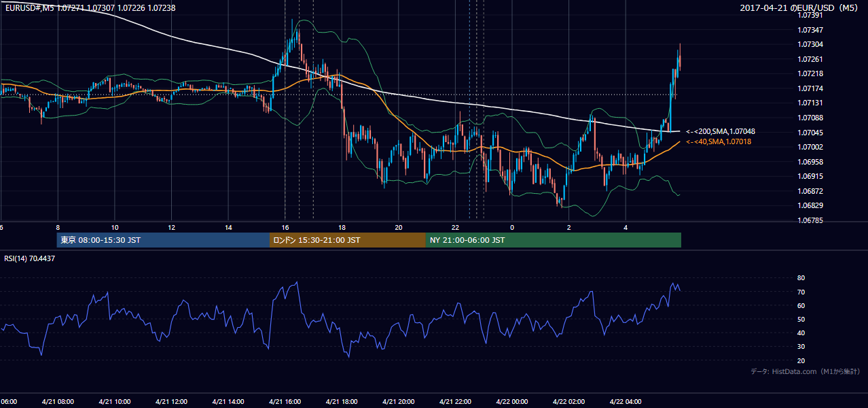Click the 4/21 08:00 date label
The height and width of the screenshot is (408, 868).
pos(58,401)
